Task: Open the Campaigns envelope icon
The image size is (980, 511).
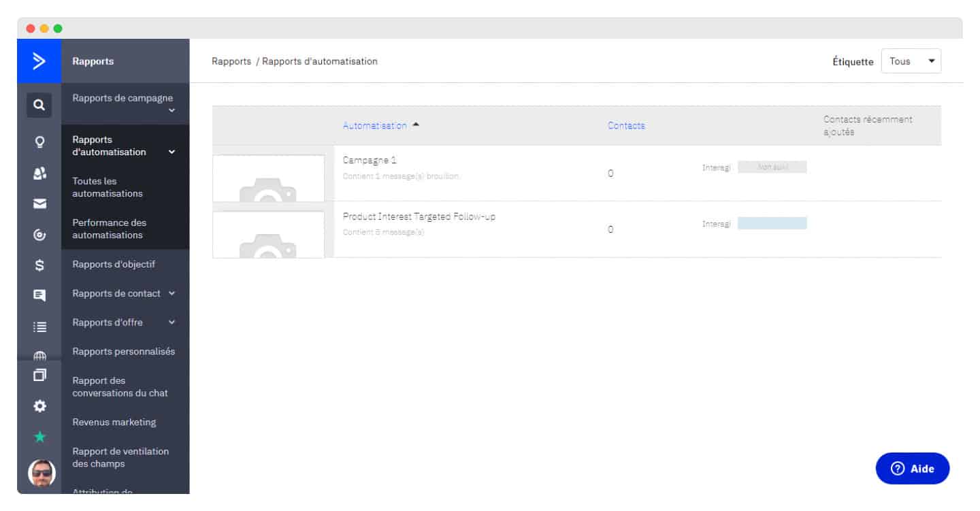Action: pos(39,204)
